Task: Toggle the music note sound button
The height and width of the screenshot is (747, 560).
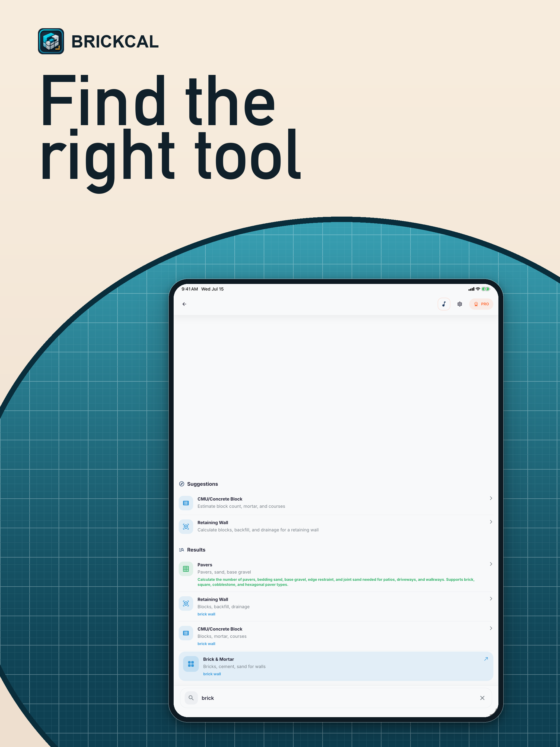Action: point(444,304)
